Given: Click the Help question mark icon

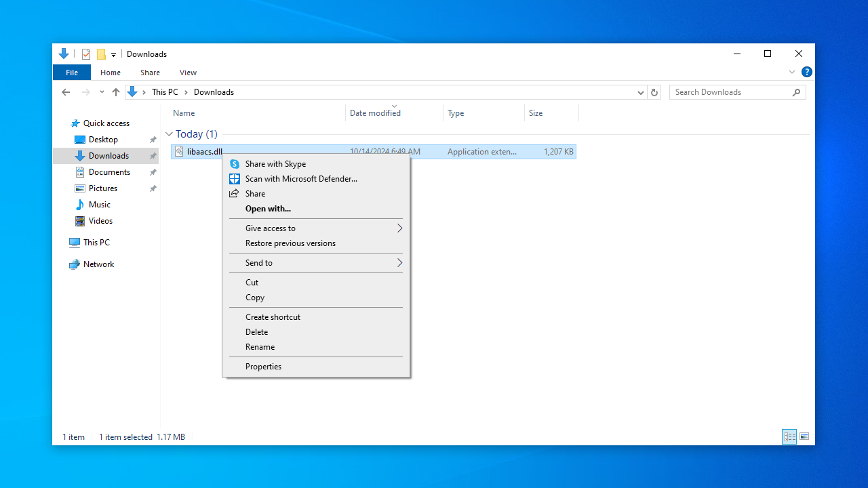Looking at the screenshot, I should pos(806,72).
